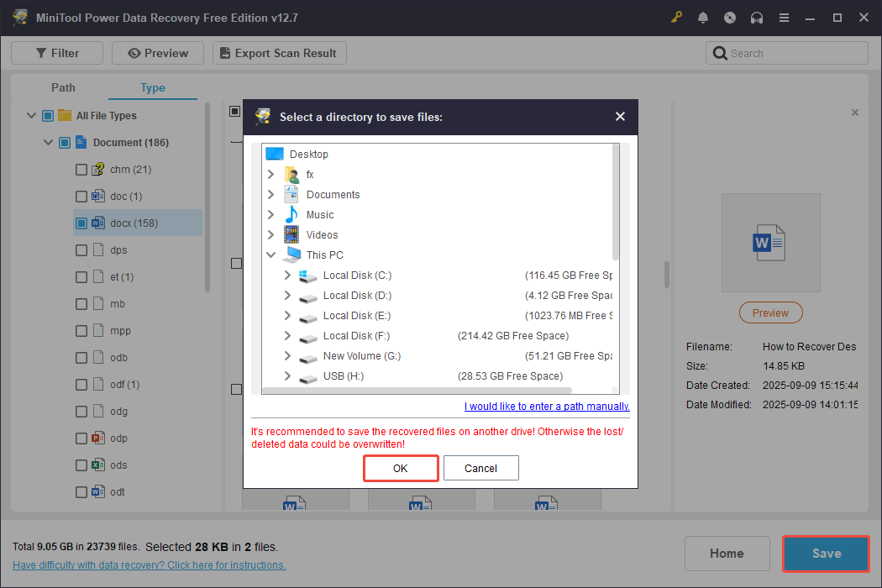This screenshot has width=882, height=588.
Task: Collapse the Document (186) node
Action: [x=48, y=142]
